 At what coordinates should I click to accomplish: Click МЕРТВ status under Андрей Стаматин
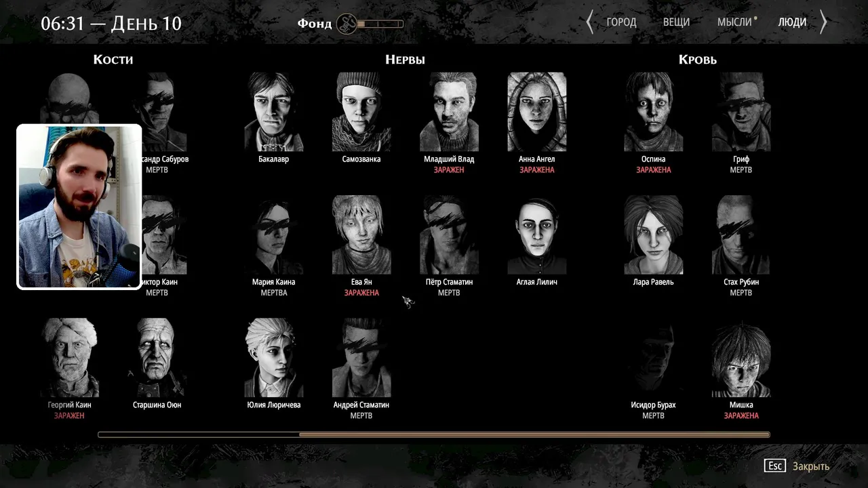pos(361,415)
